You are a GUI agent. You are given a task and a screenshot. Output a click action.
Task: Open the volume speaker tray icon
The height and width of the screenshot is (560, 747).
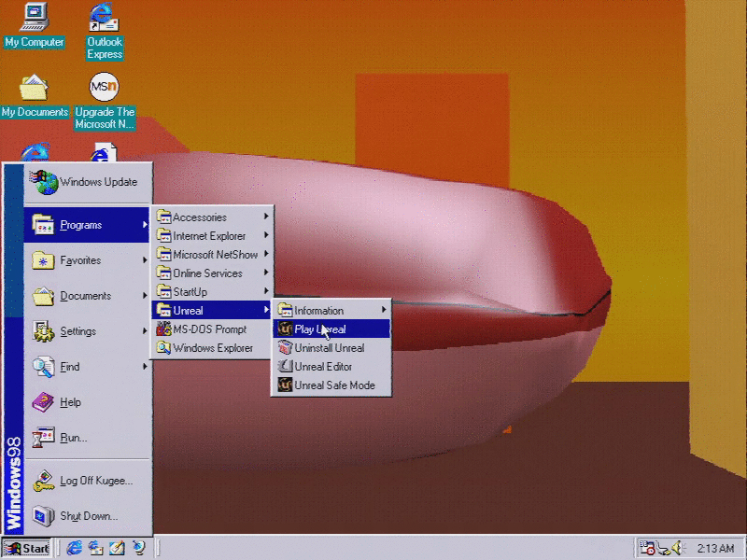pos(678,548)
